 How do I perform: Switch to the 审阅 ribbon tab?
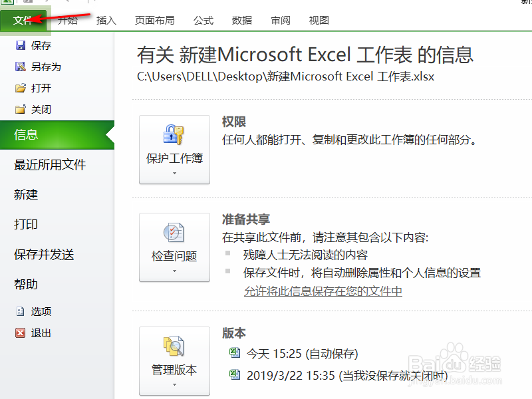(x=281, y=21)
